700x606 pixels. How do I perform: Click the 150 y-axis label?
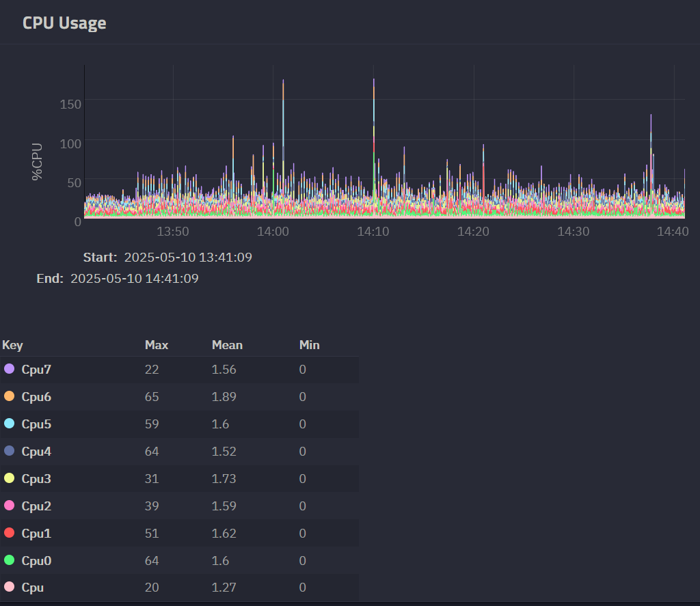coord(70,105)
